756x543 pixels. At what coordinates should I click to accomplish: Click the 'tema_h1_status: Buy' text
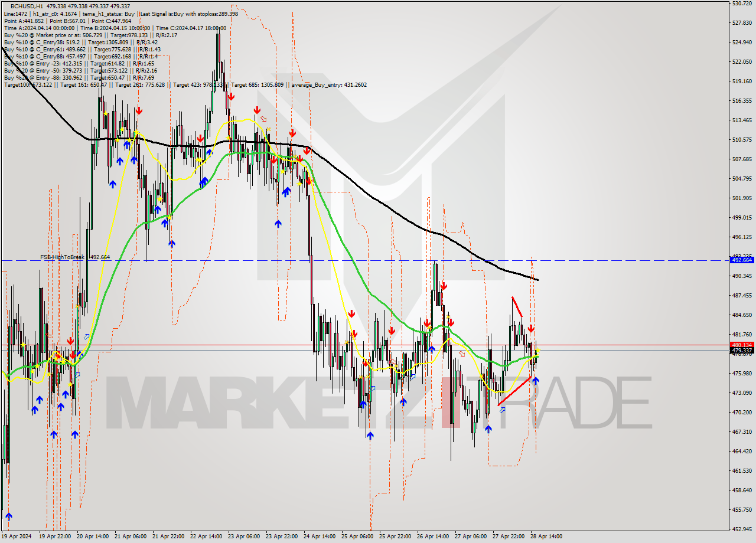107,14
